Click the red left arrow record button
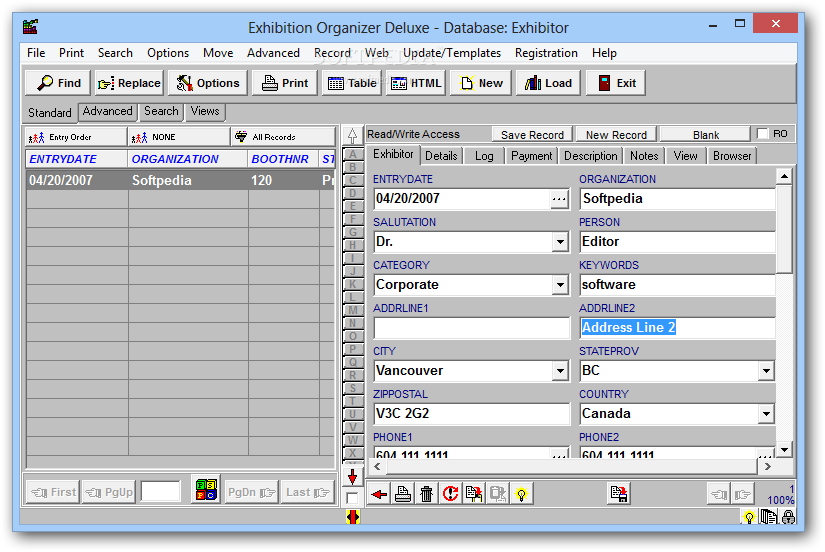 tap(379, 494)
